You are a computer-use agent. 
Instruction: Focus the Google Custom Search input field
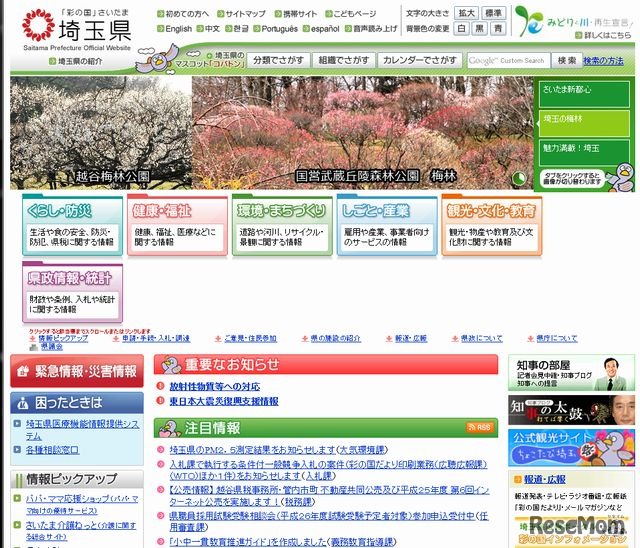(x=509, y=60)
